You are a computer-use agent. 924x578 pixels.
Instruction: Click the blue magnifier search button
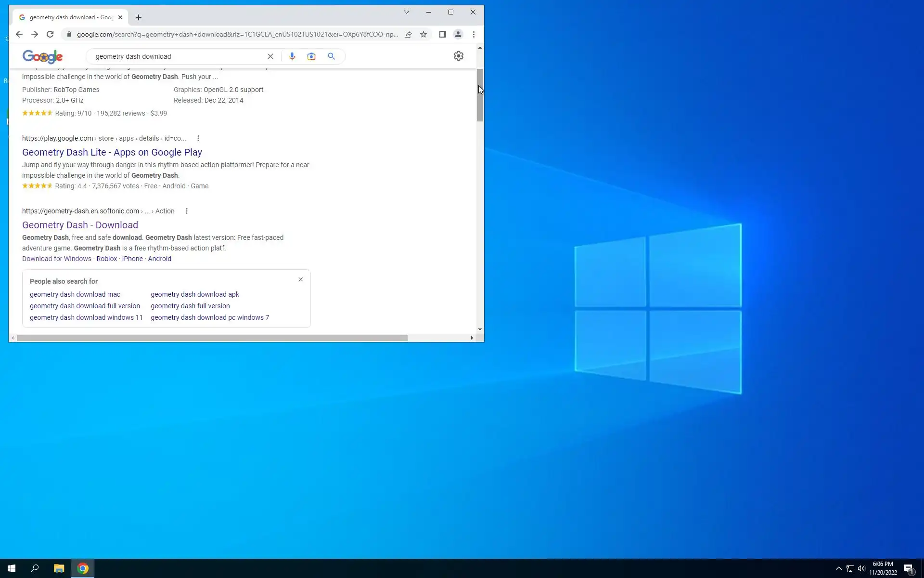[x=331, y=56]
